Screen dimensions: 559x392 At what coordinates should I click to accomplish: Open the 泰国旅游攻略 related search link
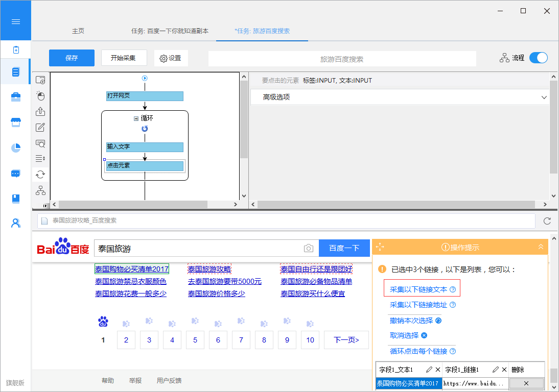point(209,269)
